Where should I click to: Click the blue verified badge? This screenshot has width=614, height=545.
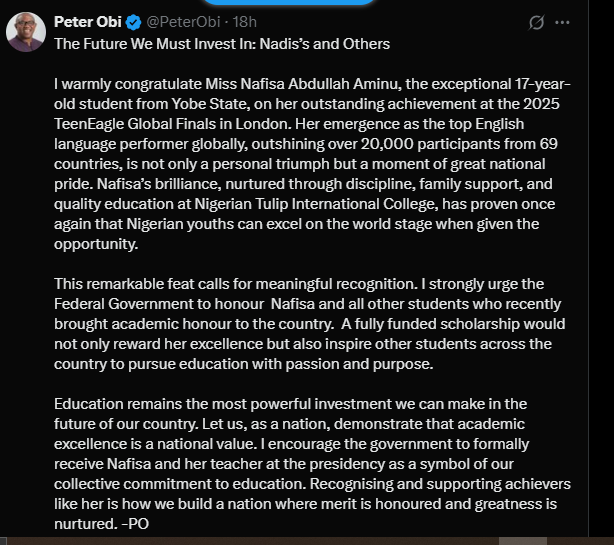(x=134, y=22)
